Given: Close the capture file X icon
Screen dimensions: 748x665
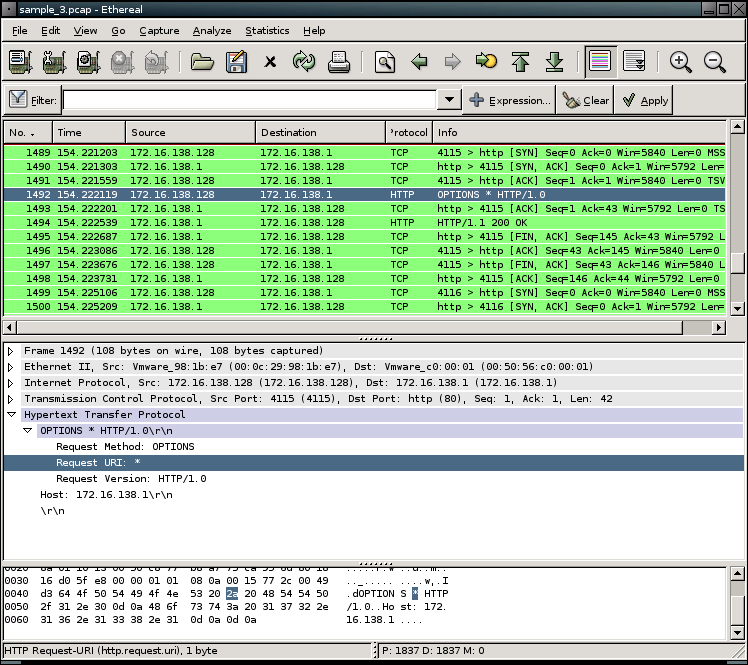Looking at the screenshot, I should click(x=270, y=62).
